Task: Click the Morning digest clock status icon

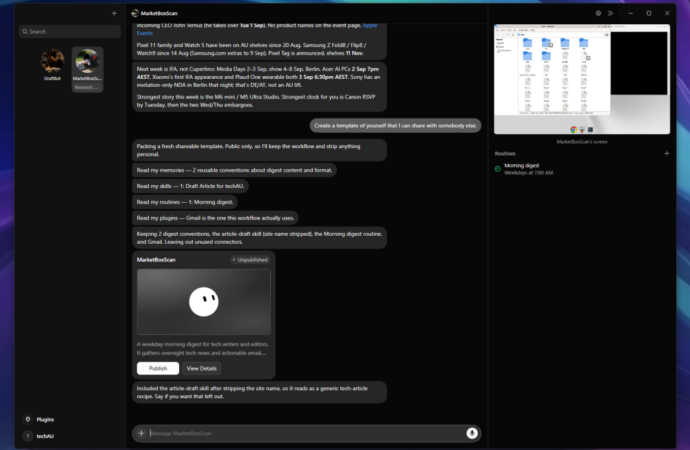Action: coord(498,169)
